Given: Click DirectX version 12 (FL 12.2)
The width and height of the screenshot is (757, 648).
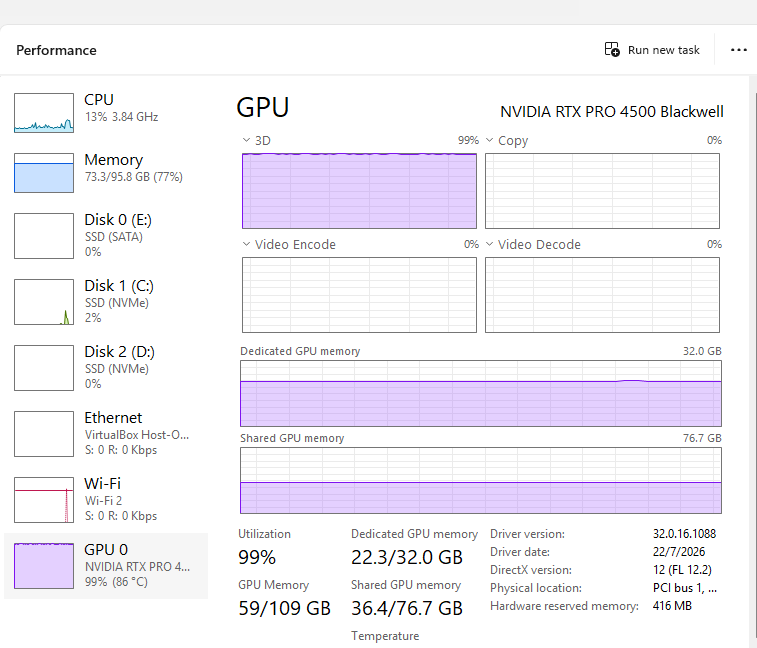Looking at the screenshot, I should [682, 570].
